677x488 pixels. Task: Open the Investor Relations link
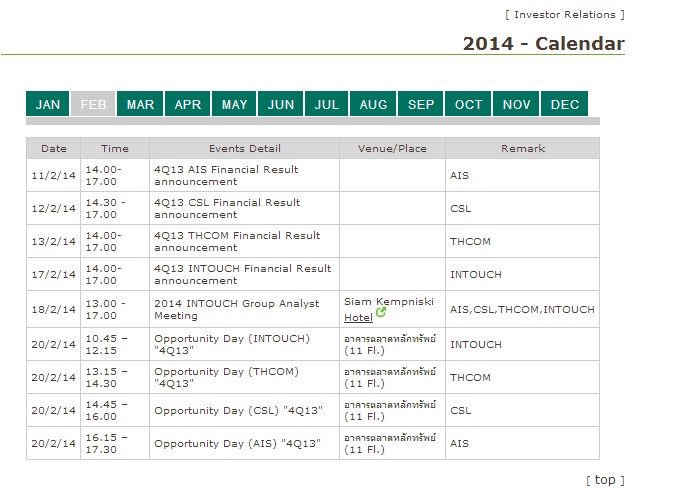click(x=565, y=15)
